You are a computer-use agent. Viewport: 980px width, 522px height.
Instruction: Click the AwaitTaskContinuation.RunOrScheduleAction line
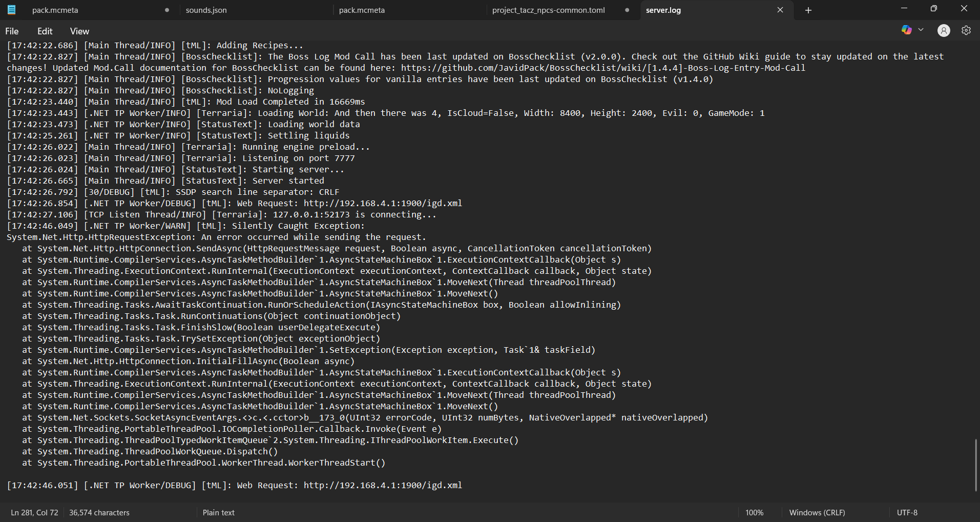(x=321, y=305)
